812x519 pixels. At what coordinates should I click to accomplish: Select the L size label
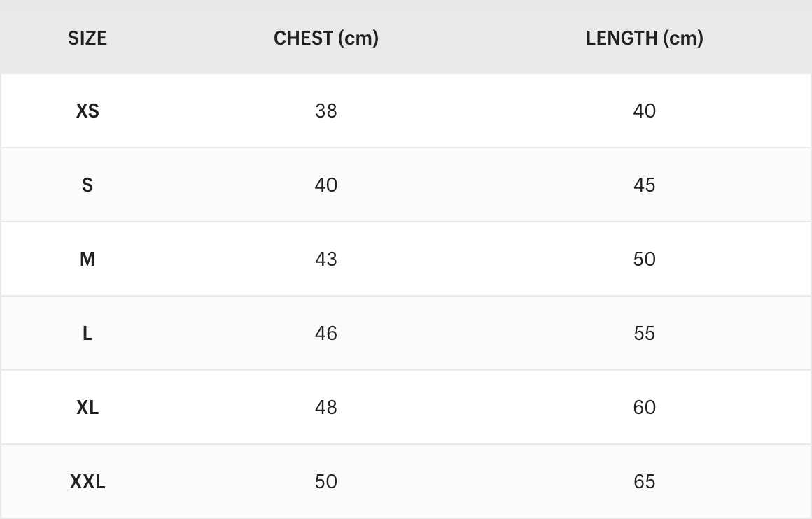[x=87, y=334]
